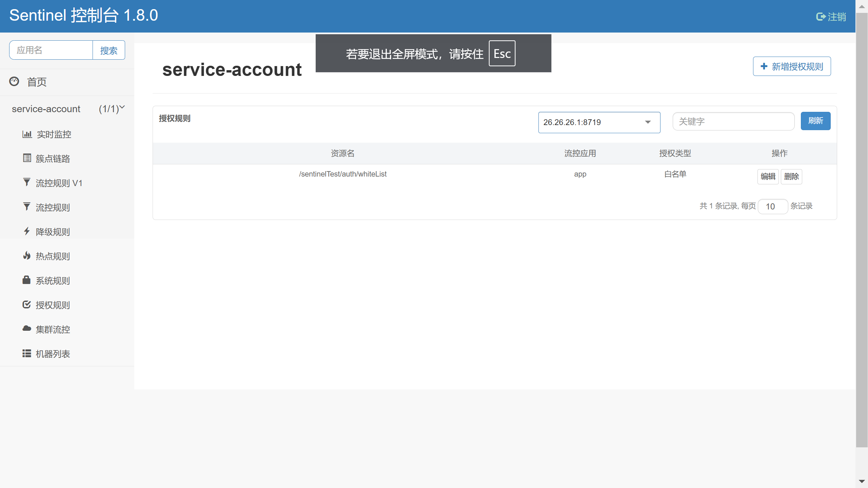This screenshot has height=488, width=868.
Task: Click the 新增授权规则 button
Action: point(792,66)
